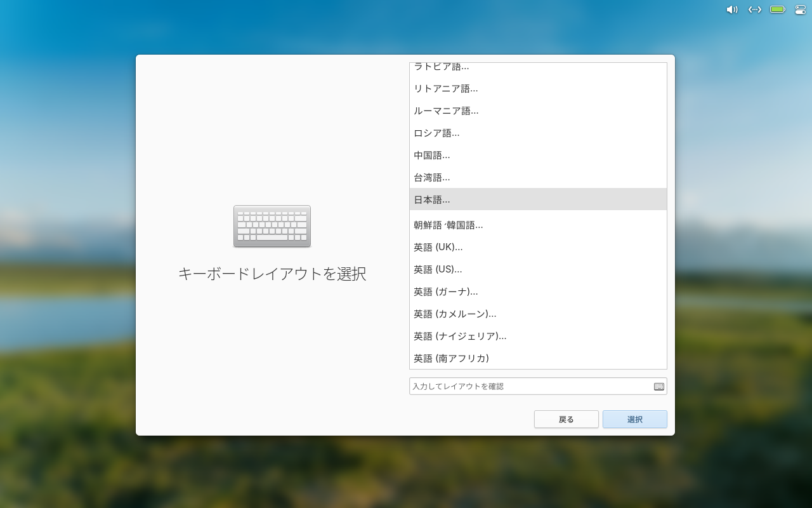The image size is (812, 508).
Task: Open the system settings toggle indicator
Action: (x=800, y=10)
